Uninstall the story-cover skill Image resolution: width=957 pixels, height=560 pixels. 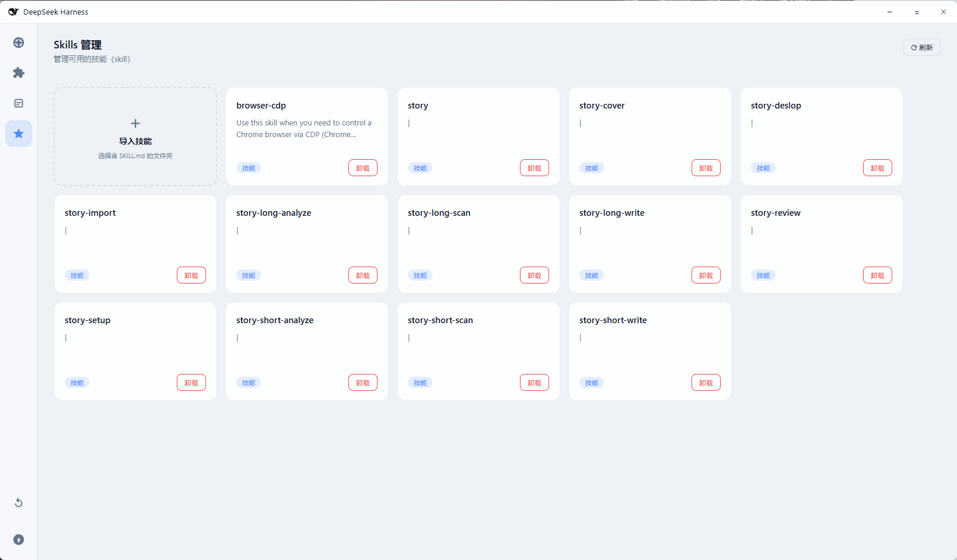point(706,168)
